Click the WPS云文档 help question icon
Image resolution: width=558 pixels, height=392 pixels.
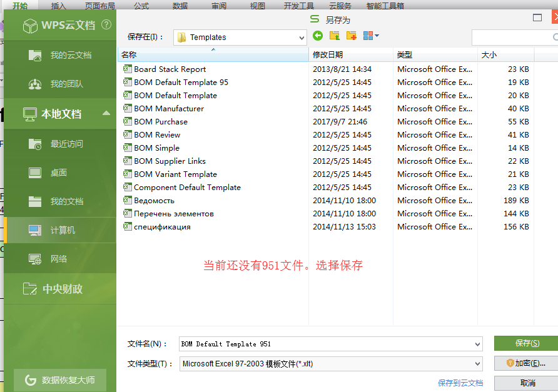tap(106, 24)
